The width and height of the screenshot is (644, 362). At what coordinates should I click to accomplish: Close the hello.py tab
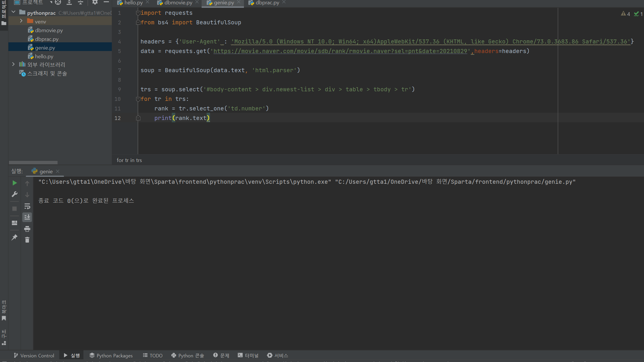148,2
